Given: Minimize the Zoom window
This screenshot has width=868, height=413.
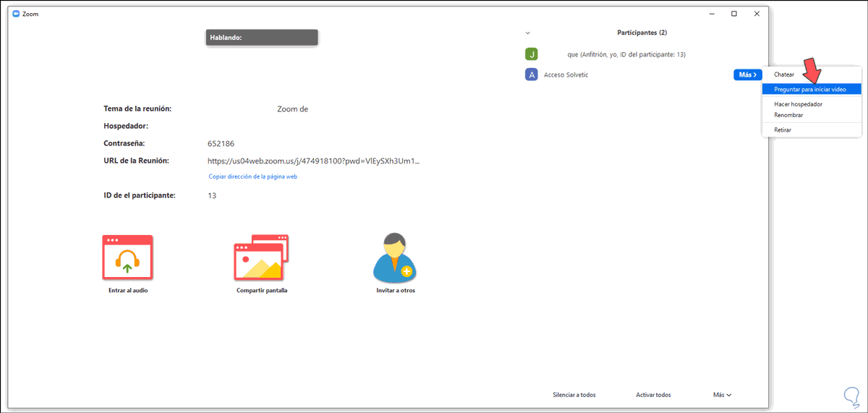Looking at the screenshot, I should [x=712, y=14].
